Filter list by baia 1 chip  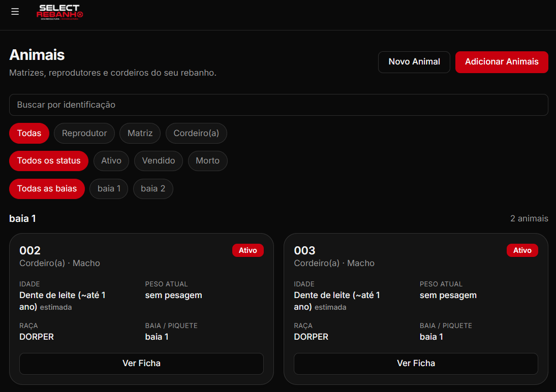click(109, 189)
